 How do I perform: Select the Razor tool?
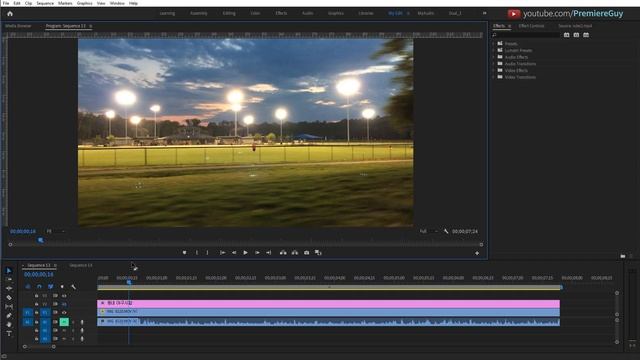click(x=9, y=298)
